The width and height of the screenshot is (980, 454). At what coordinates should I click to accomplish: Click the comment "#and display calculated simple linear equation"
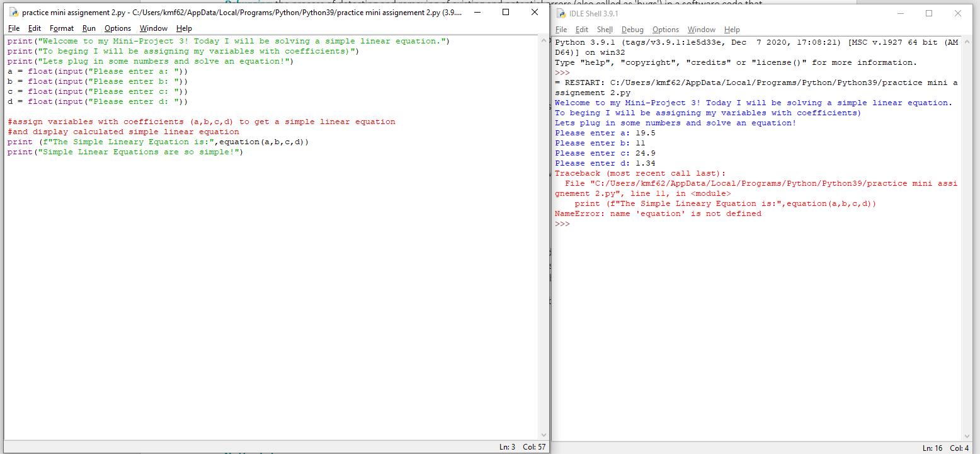point(123,132)
